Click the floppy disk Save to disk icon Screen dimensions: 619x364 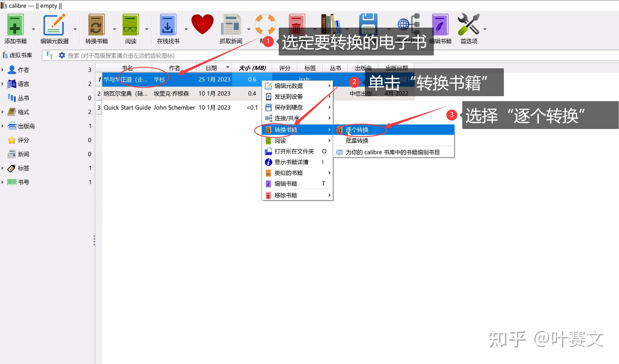click(x=368, y=24)
